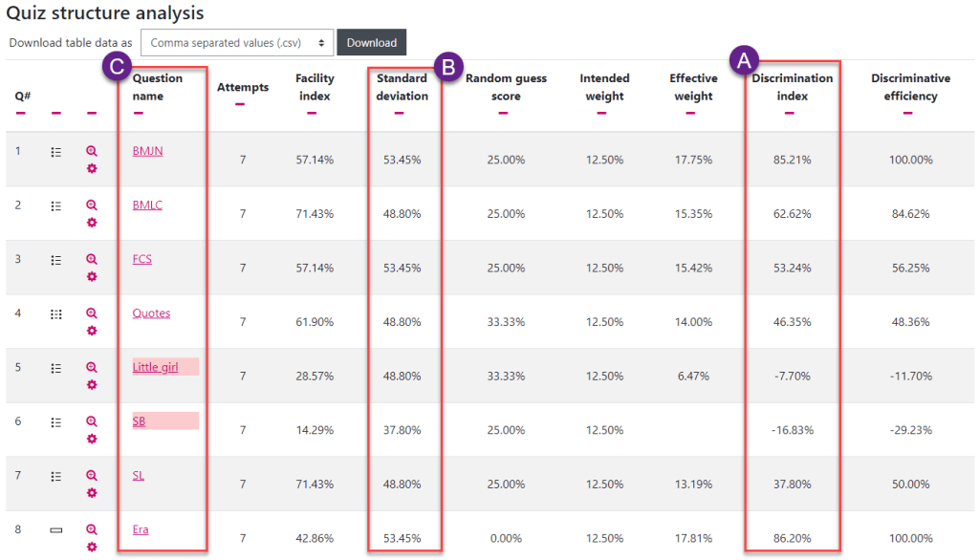Sort by the Q# column header
979x560 pixels.
point(23,96)
